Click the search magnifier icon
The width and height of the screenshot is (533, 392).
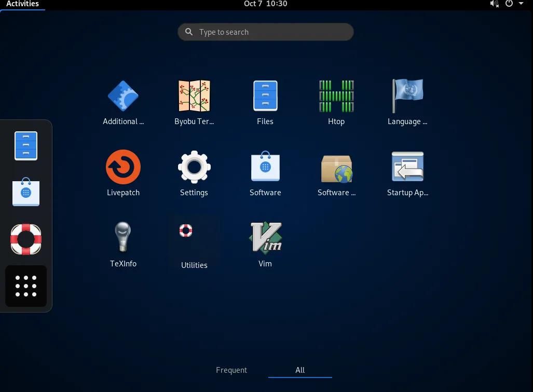(189, 32)
